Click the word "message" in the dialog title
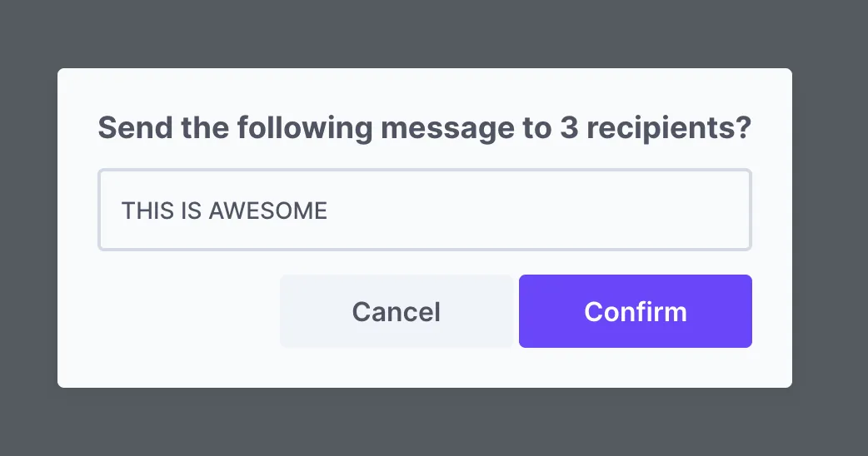This screenshot has height=456, width=868. (447, 129)
